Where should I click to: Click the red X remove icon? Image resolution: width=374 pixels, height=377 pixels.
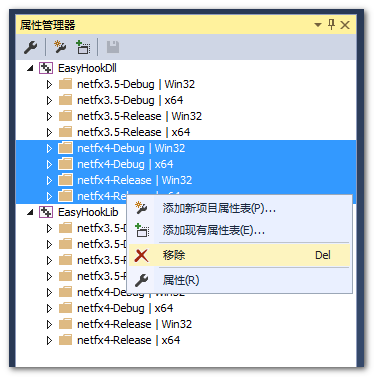(x=142, y=256)
